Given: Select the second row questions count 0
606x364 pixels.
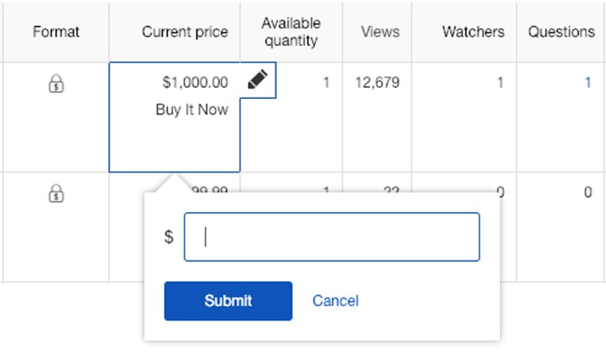Looking at the screenshot, I should tap(588, 192).
